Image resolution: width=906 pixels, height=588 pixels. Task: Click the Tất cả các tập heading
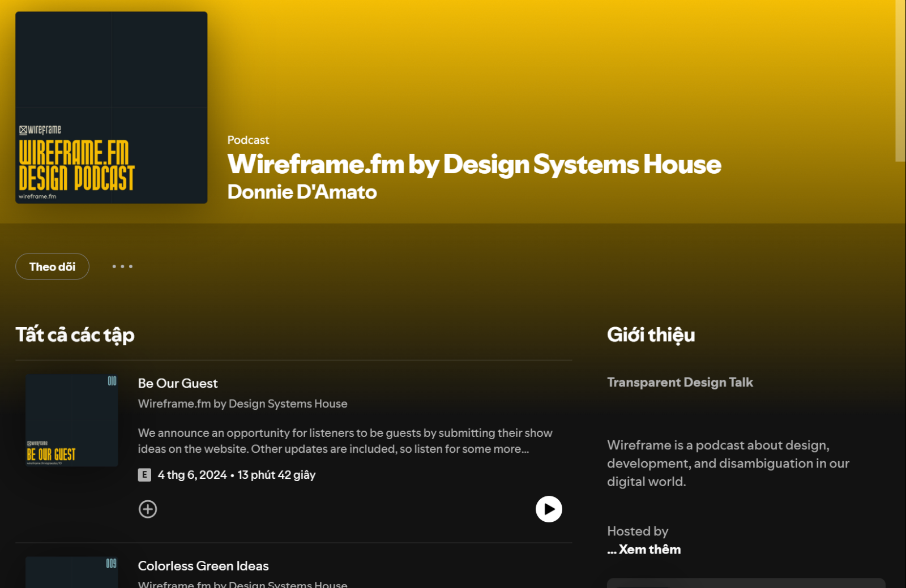[75, 334]
